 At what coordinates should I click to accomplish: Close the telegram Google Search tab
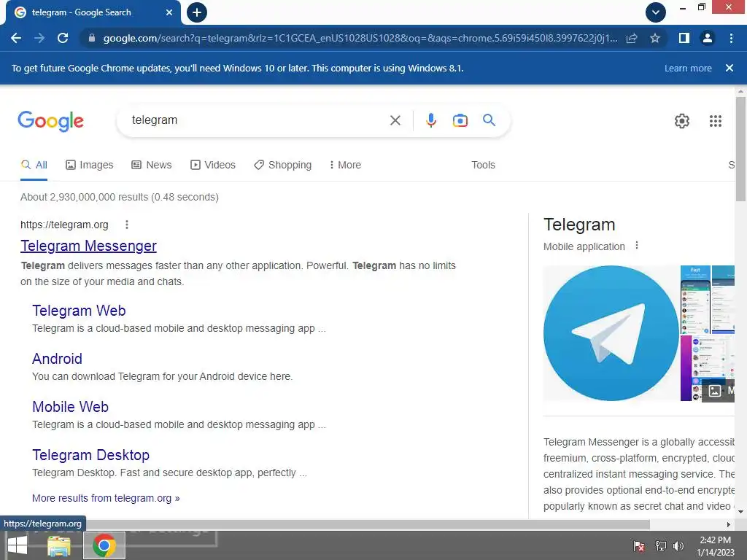pyautogui.click(x=169, y=12)
